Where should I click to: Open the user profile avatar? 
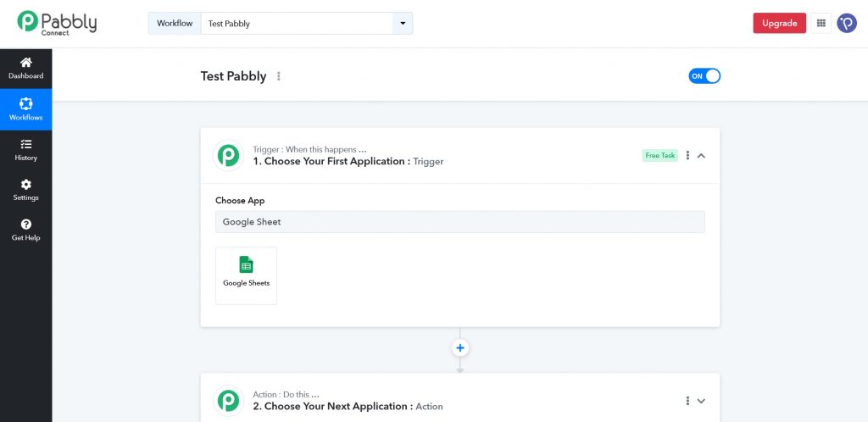click(x=846, y=24)
